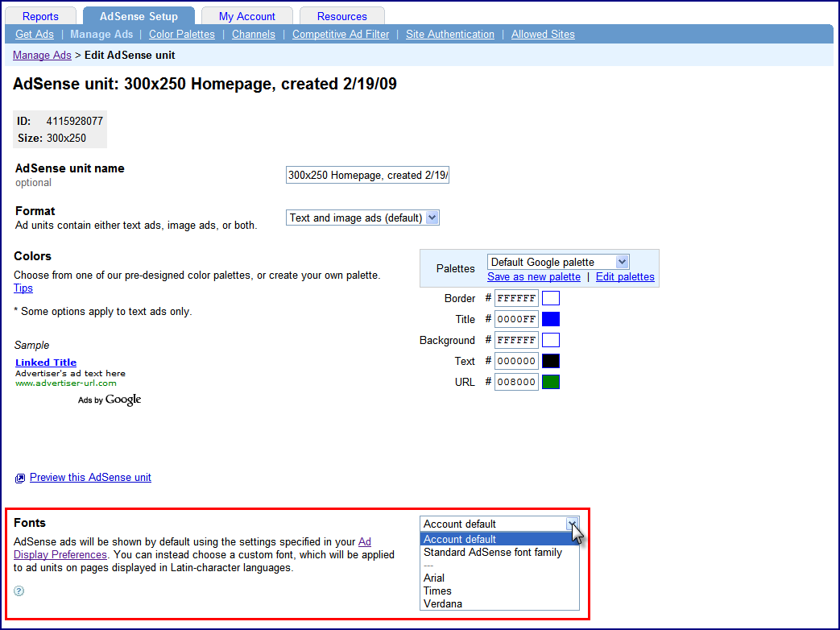
Task: Open the black Text color swatch
Action: tap(551, 361)
